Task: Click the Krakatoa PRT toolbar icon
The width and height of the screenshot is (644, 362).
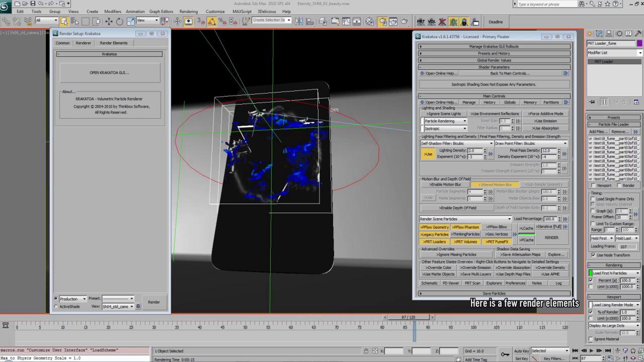Action: tap(421, 22)
